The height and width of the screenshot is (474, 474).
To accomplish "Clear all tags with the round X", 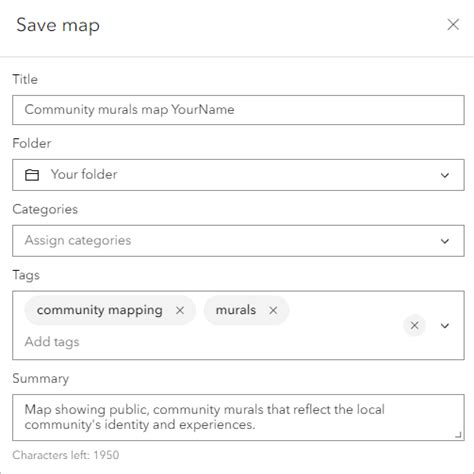I will coord(414,325).
